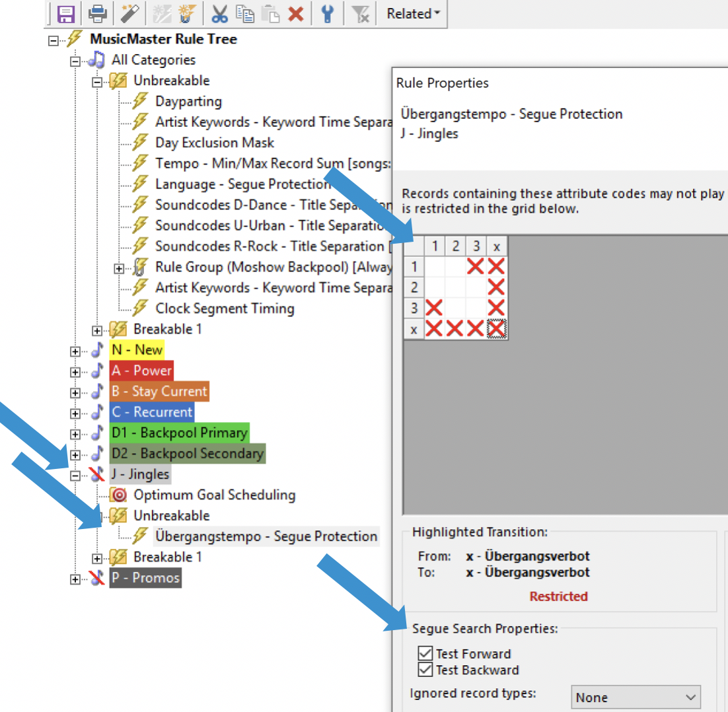Toggle grid cell row 3 column 1
Viewport: 728px width, 712px height.
pyautogui.click(x=435, y=308)
